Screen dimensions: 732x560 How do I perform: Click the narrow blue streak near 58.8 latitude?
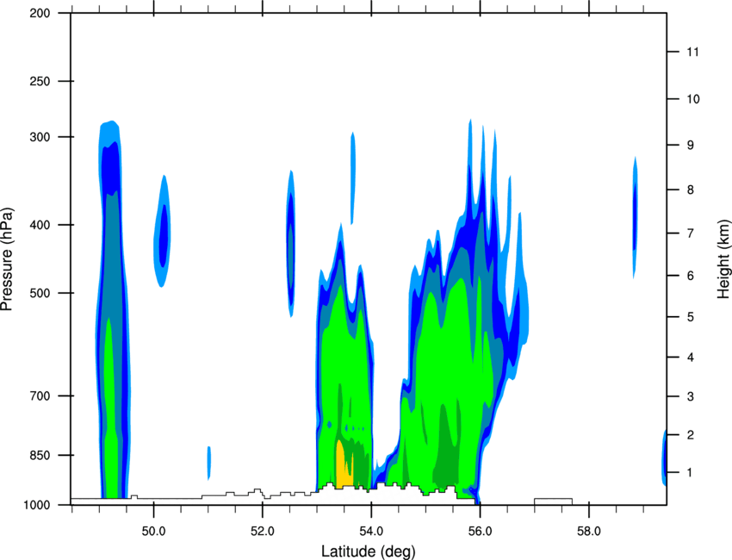pyautogui.click(x=635, y=217)
